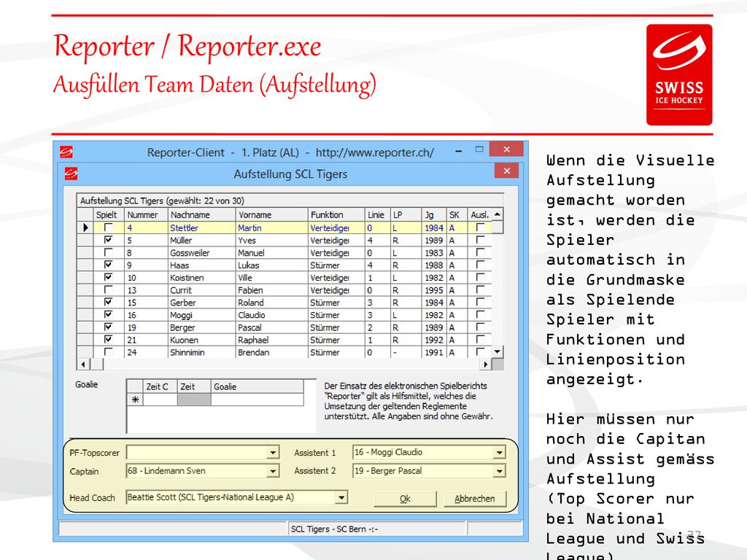Maximize the Reporter-Client window
This screenshot has height=560, width=747.
[479, 149]
